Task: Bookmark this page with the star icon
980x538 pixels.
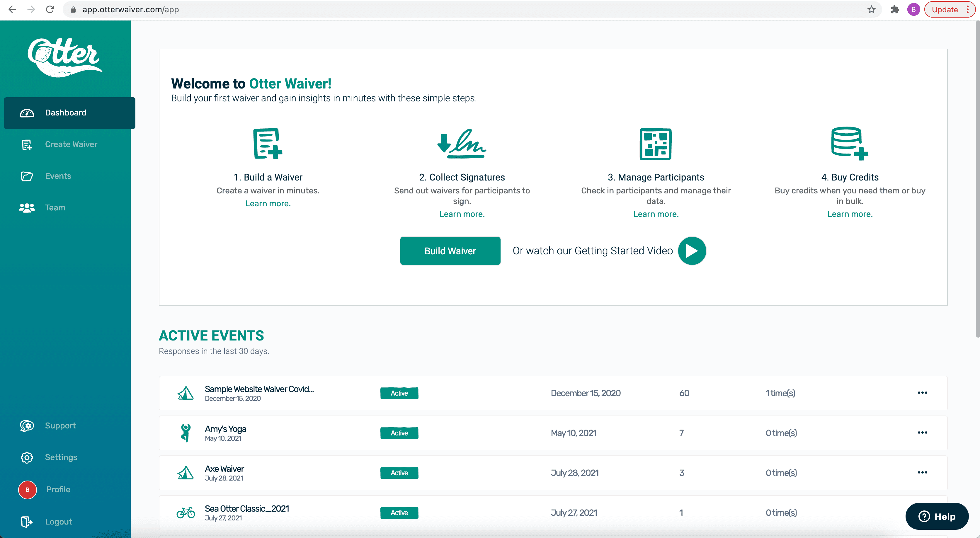Action: click(x=872, y=9)
